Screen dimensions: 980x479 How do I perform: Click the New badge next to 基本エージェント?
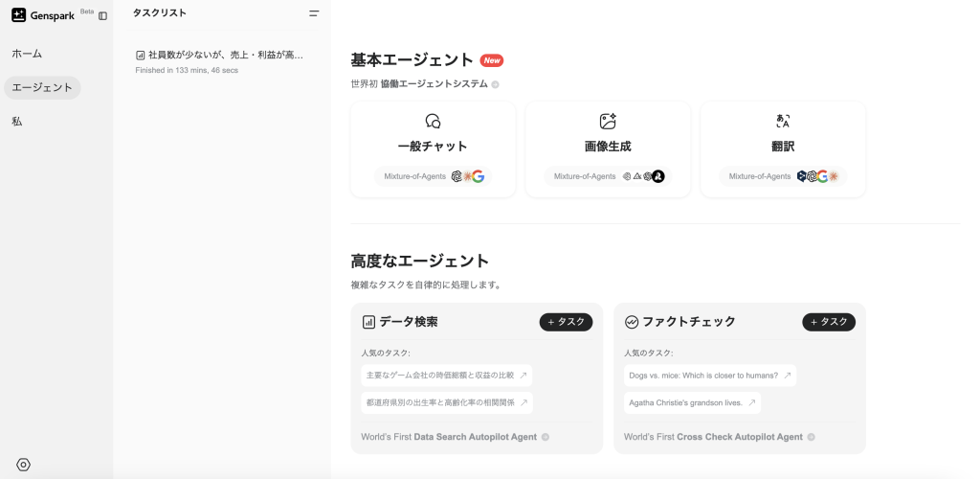(492, 60)
